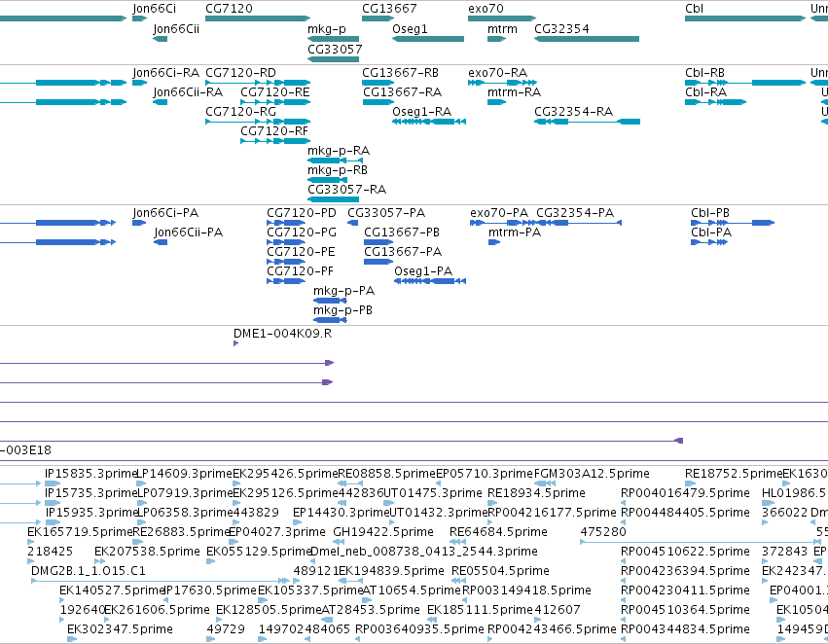Click the mtrm gene label
Screen dimensions: 828x644
pyautogui.click(x=502, y=28)
